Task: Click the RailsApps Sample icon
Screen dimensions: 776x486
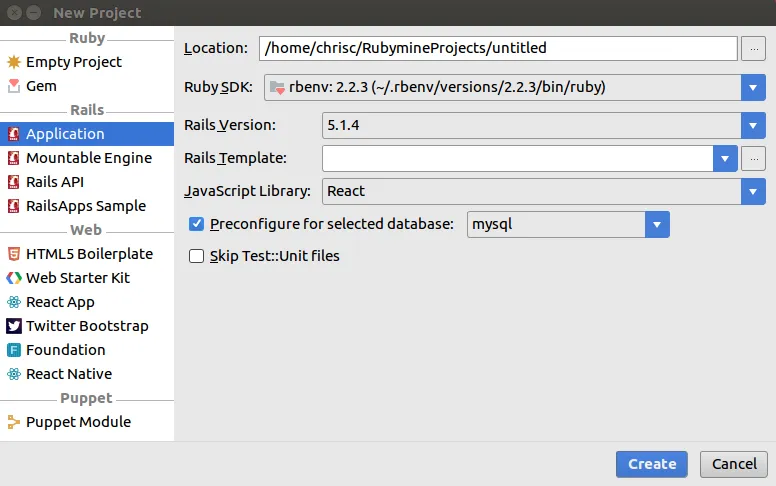Action: [14, 206]
